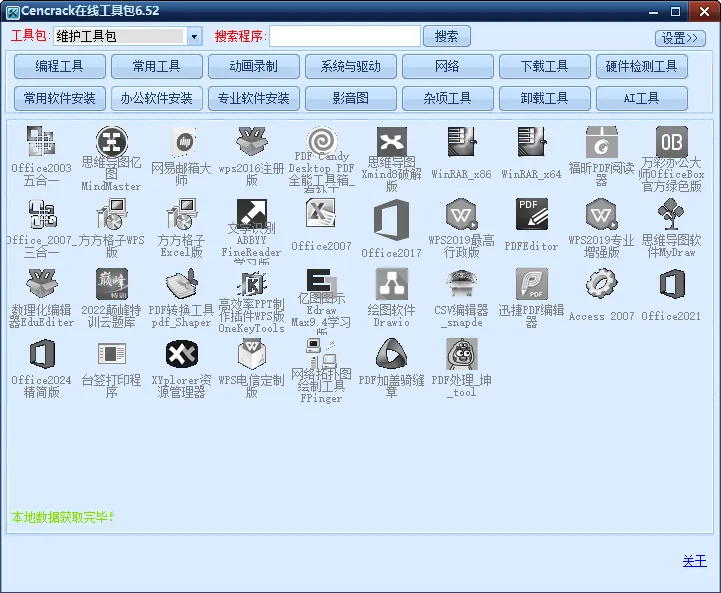Launch 思维导图亿图 MindMaster
Image resolution: width=721 pixels, height=593 pixels.
tap(111, 141)
